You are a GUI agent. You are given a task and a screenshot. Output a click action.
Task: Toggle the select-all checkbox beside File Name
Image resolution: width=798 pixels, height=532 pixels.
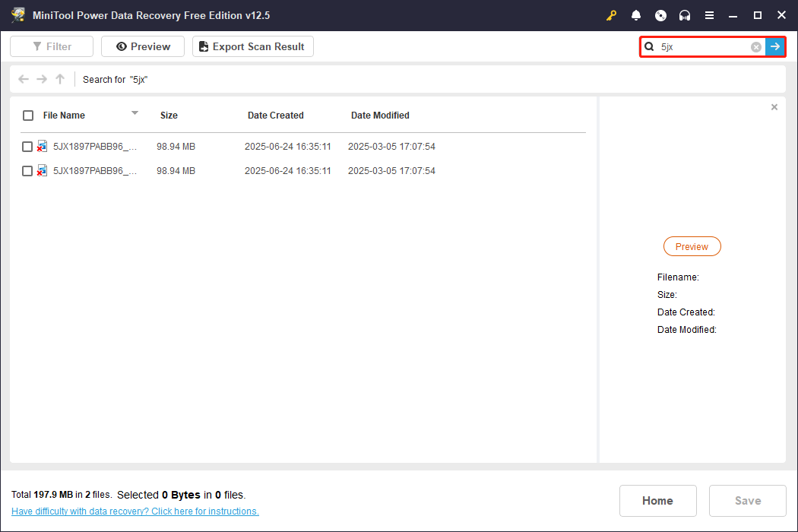coord(28,116)
